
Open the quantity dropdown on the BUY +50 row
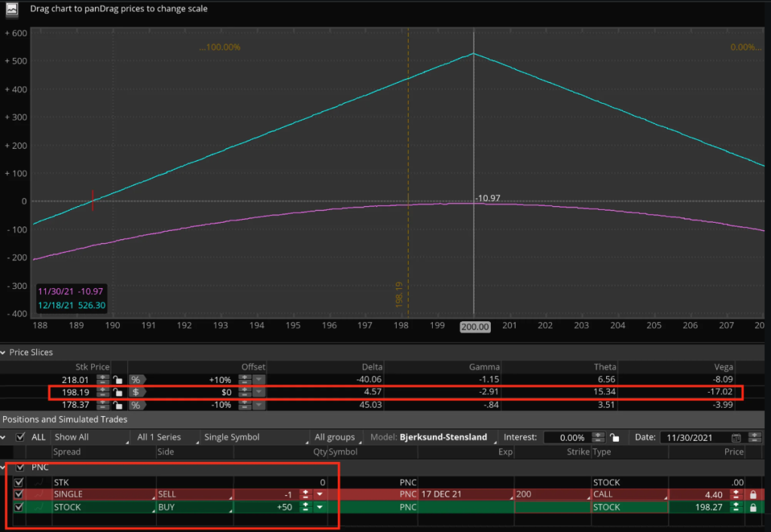click(x=319, y=507)
